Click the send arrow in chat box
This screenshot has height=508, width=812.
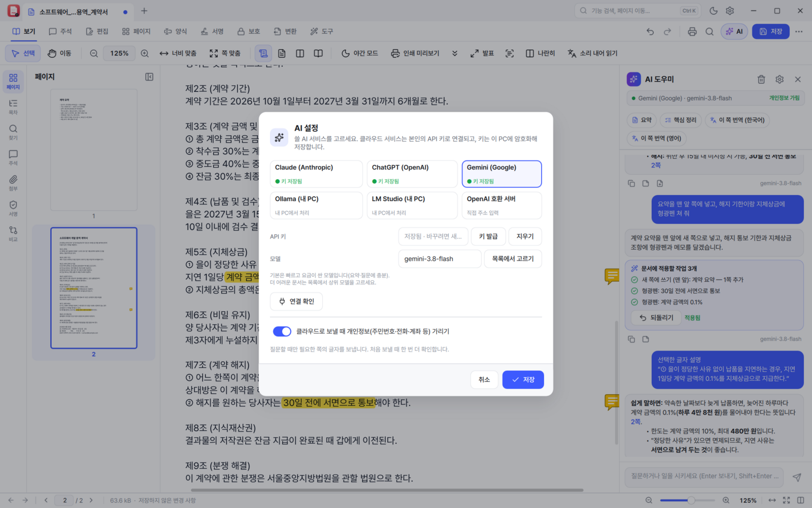(x=797, y=477)
